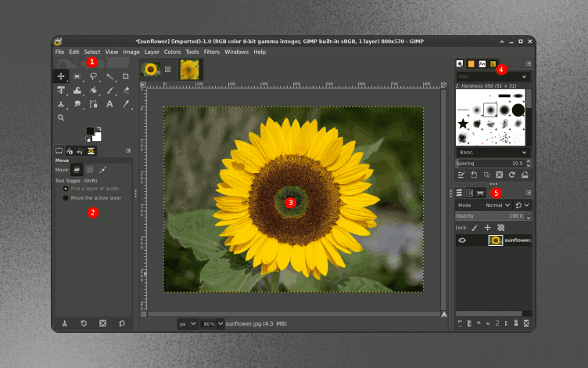
Task: Select the Free Select lasso tool
Action: [93, 76]
